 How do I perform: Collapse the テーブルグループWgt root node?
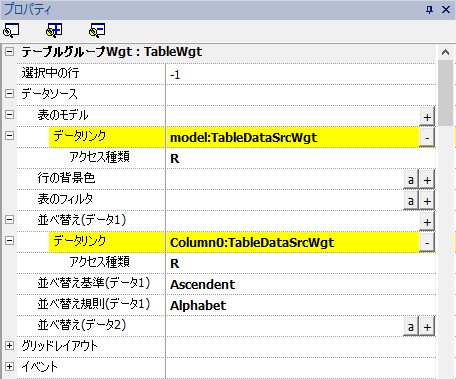[10, 52]
